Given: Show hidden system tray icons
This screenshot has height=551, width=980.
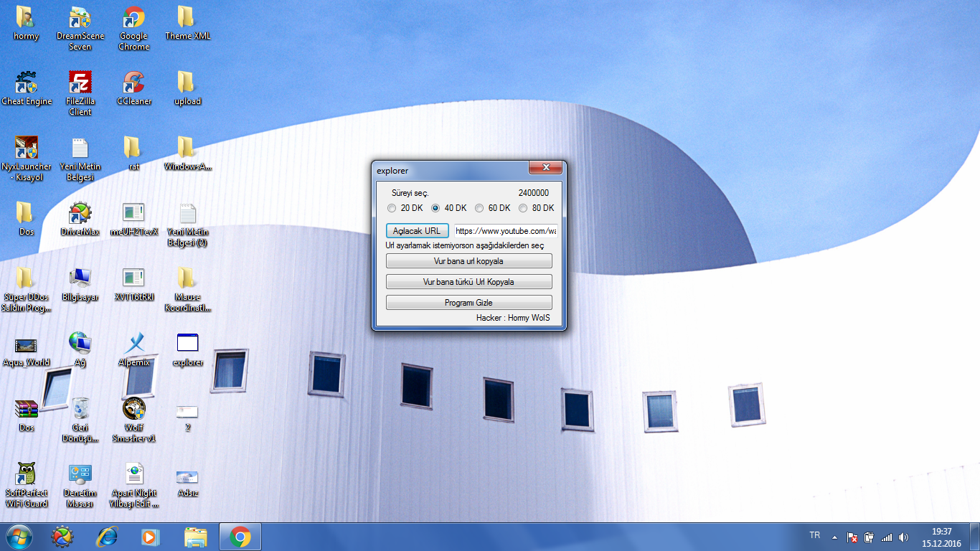Looking at the screenshot, I should 834,537.
